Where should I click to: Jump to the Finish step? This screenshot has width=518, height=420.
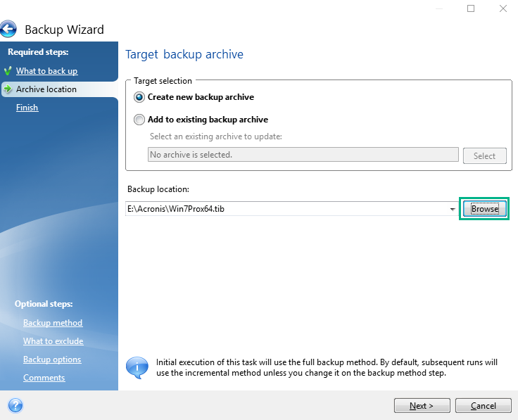pyautogui.click(x=27, y=108)
